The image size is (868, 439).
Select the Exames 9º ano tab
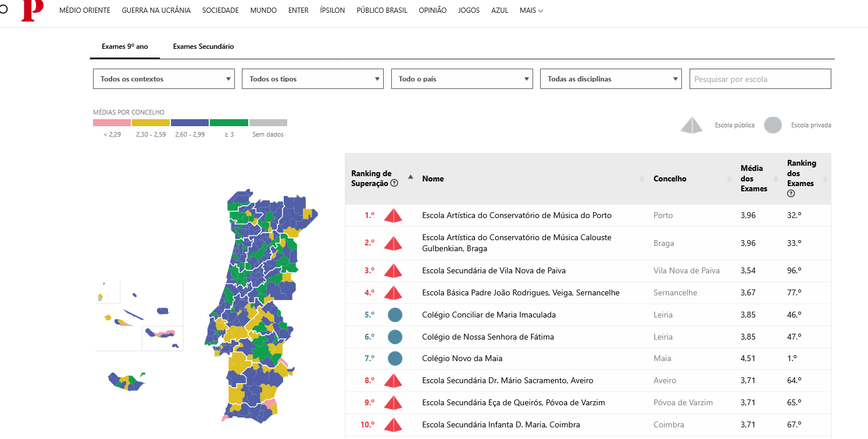(124, 47)
